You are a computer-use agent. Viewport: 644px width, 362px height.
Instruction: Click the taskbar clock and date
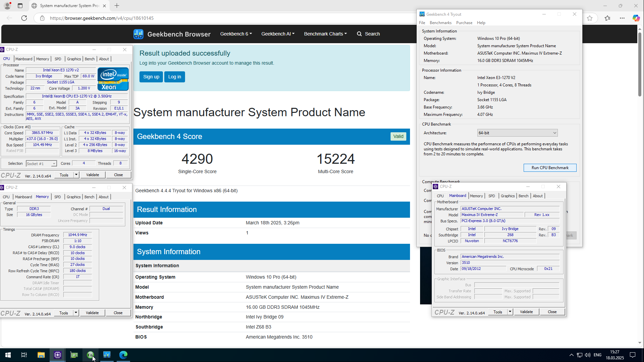(615, 355)
